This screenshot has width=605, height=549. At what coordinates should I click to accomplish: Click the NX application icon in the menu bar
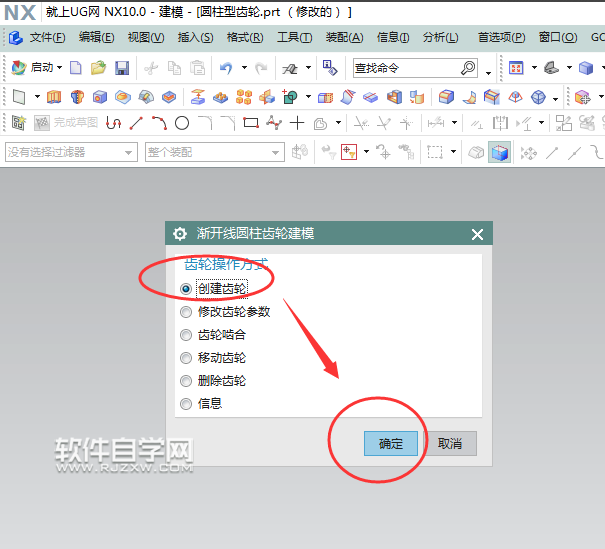[15, 38]
